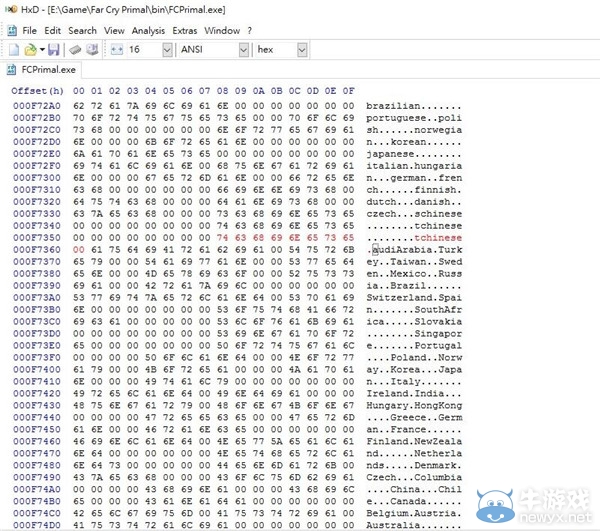This screenshot has height=531, width=600.
Task: Click first byte 48 on row 000F7430
Action: (x=79, y=406)
